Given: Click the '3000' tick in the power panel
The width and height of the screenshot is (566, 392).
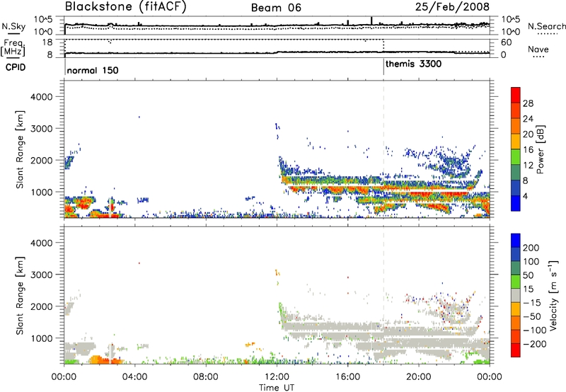Looking at the screenshot, I should point(42,129).
